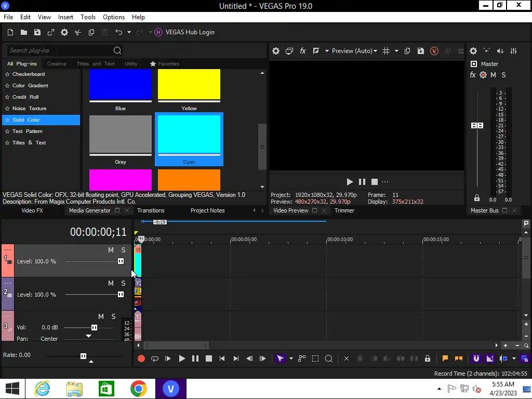Choose the Checkerboard generator
The height and width of the screenshot is (399, 532).
tap(29, 74)
